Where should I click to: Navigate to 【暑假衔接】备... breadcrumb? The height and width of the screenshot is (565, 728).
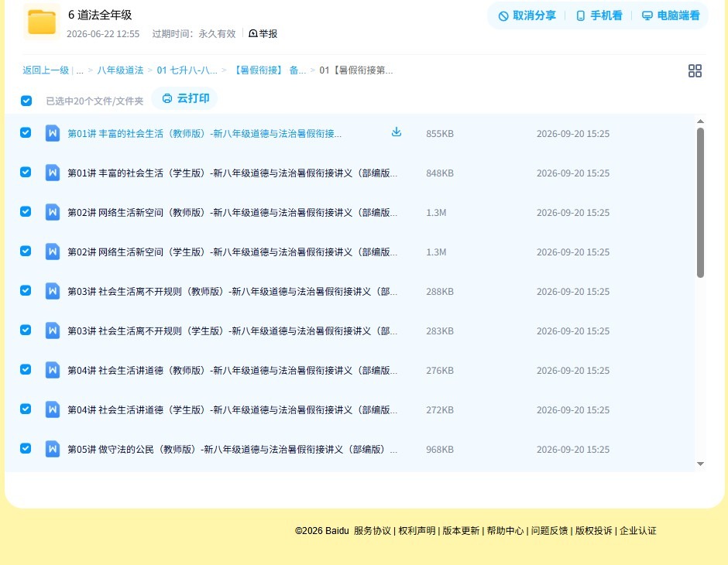[x=269, y=70]
